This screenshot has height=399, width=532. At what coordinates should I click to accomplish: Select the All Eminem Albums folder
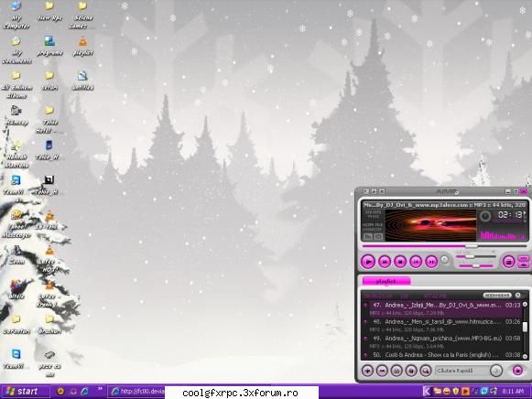click(x=16, y=85)
